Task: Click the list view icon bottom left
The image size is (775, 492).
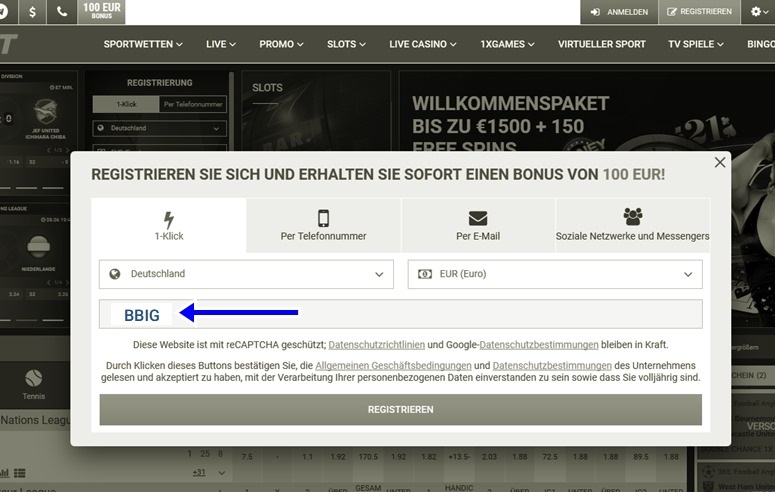Action: (20, 473)
